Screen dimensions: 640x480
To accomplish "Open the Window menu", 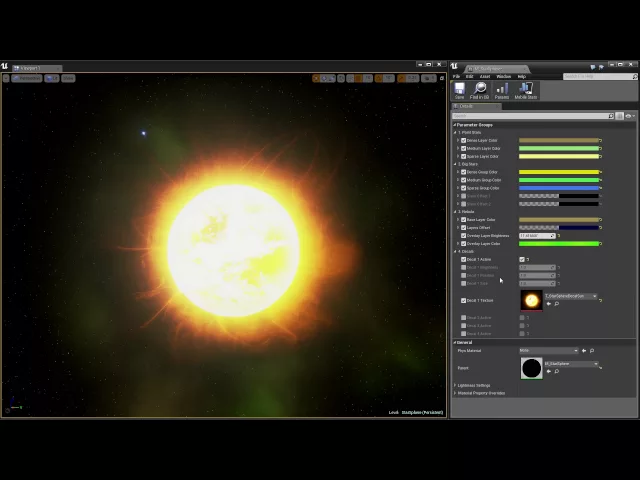I will 503,76.
